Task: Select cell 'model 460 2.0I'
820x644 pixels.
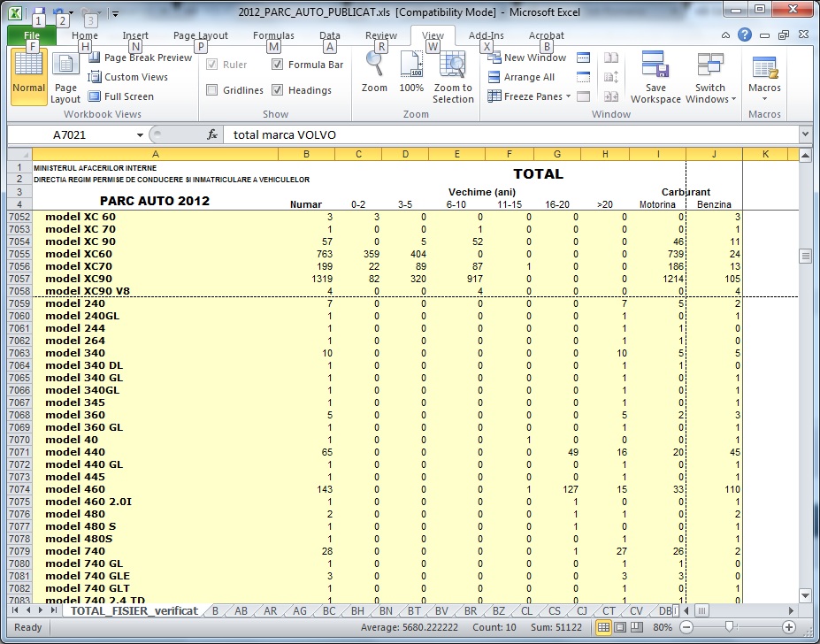Action: click(x=156, y=502)
